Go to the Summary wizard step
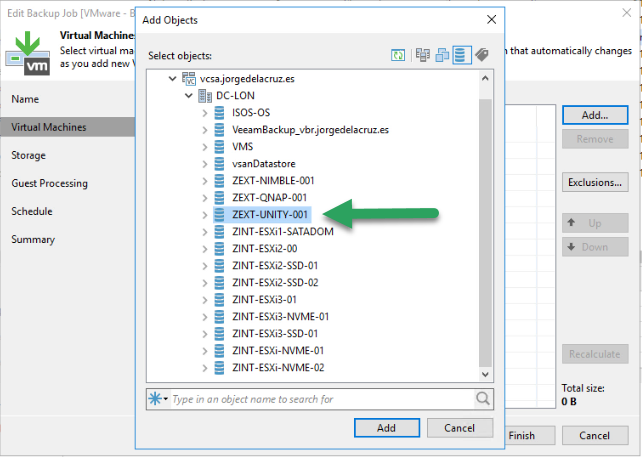Screen dimensions: 642x457 click(x=33, y=239)
